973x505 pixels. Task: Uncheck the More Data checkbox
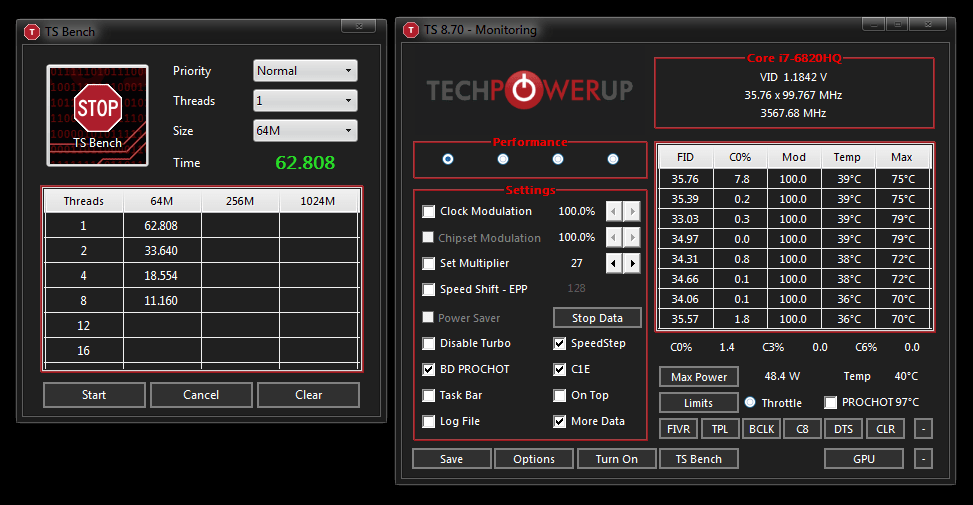(x=560, y=421)
